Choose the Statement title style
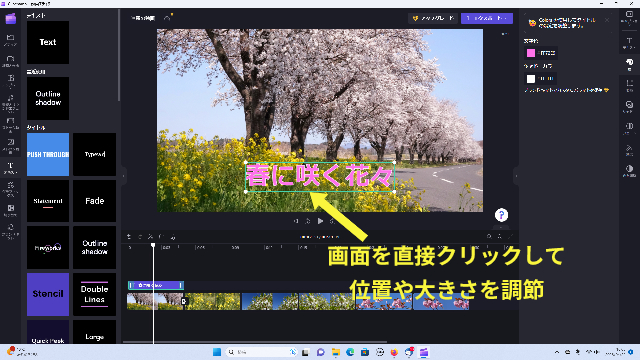Image resolution: width=640 pixels, height=360 pixels. coord(48,201)
